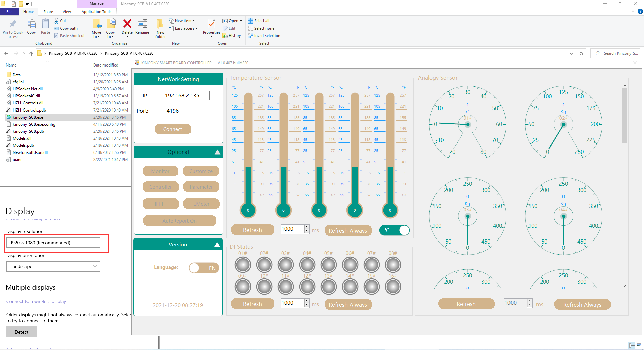Image resolution: width=644 pixels, height=350 pixels.
Task: Click Connect to a wireless display link
Action: point(36,301)
